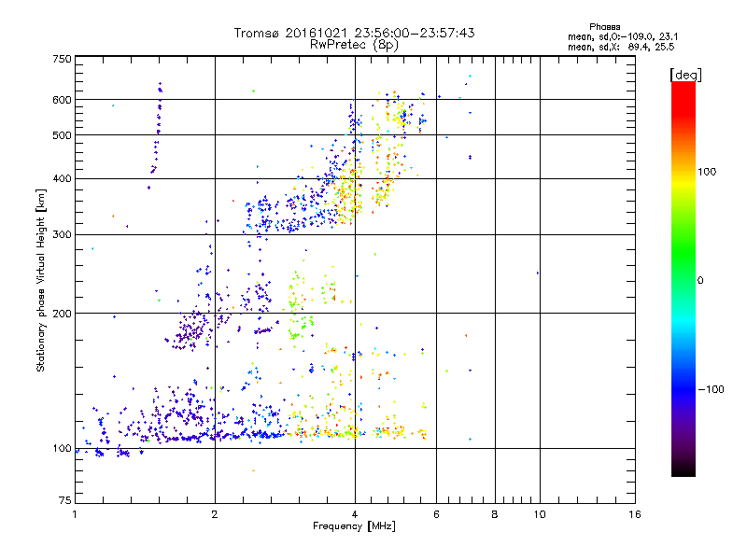Click the colorbar tick label '-100'
The image size is (747, 560).
pos(711,389)
